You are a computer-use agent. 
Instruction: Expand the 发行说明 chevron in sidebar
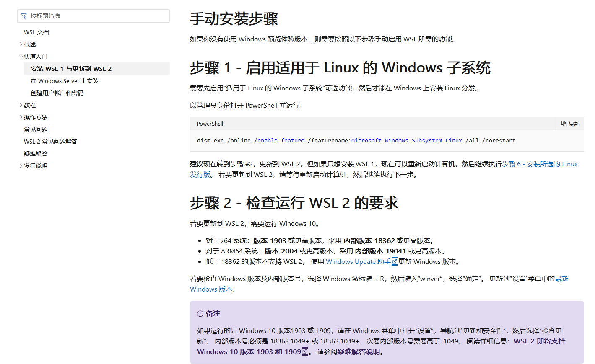[x=21, y=166]
